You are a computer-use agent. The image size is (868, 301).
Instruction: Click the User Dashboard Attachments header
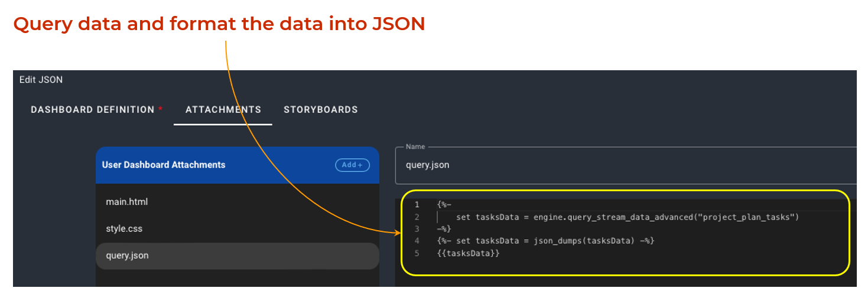click(164, 165)
